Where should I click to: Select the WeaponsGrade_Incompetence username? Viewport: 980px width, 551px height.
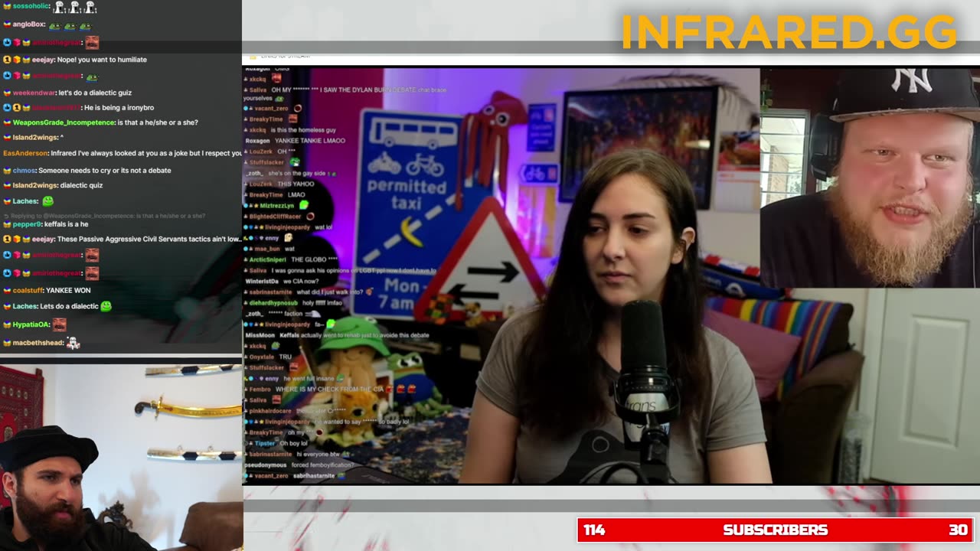click(64, 122)
